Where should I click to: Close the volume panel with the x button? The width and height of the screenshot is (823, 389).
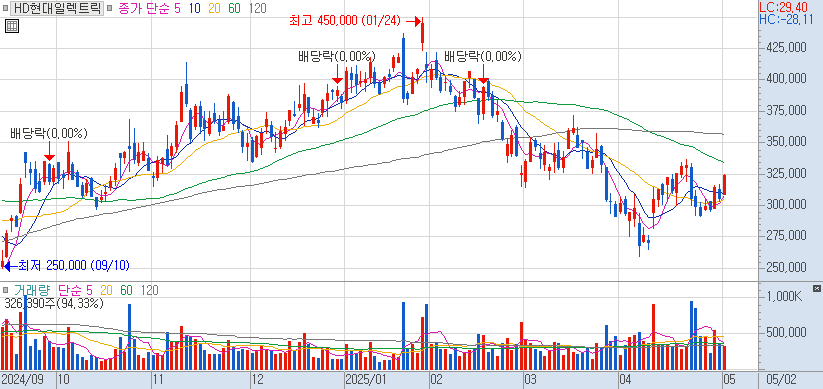tap(816, 288)
